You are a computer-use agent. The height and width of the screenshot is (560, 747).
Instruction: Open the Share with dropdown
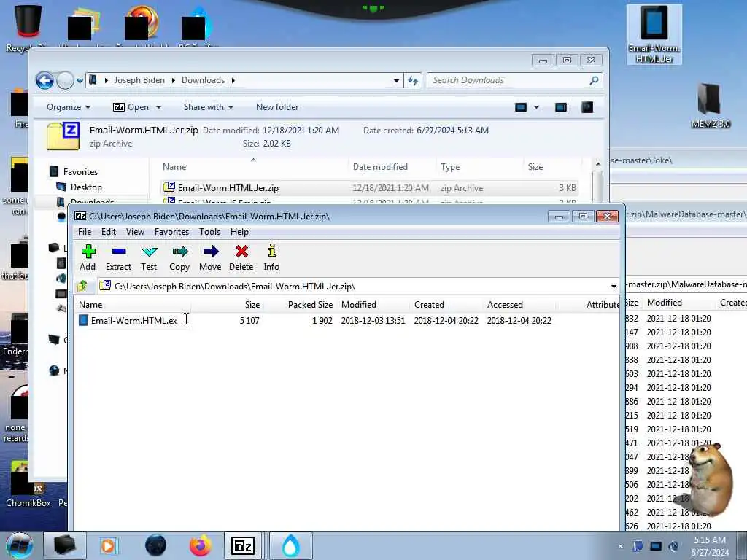point(209,107)
